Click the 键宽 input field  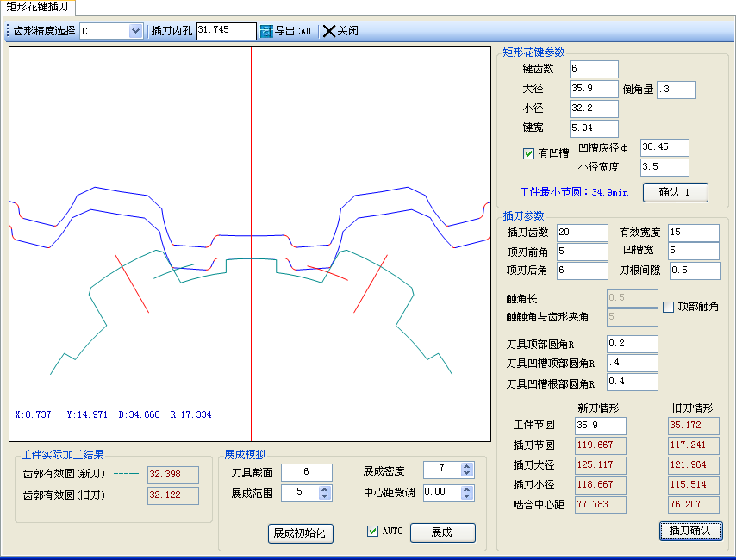pyautogui.click(x=594, y=128)
